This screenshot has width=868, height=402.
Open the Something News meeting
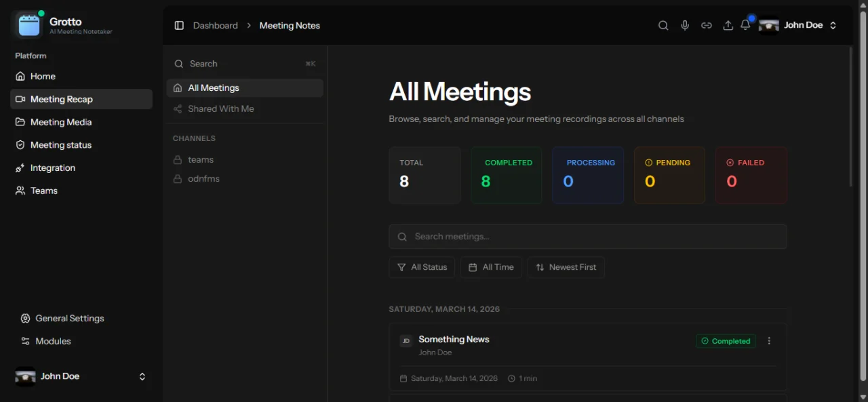(454, 339)
